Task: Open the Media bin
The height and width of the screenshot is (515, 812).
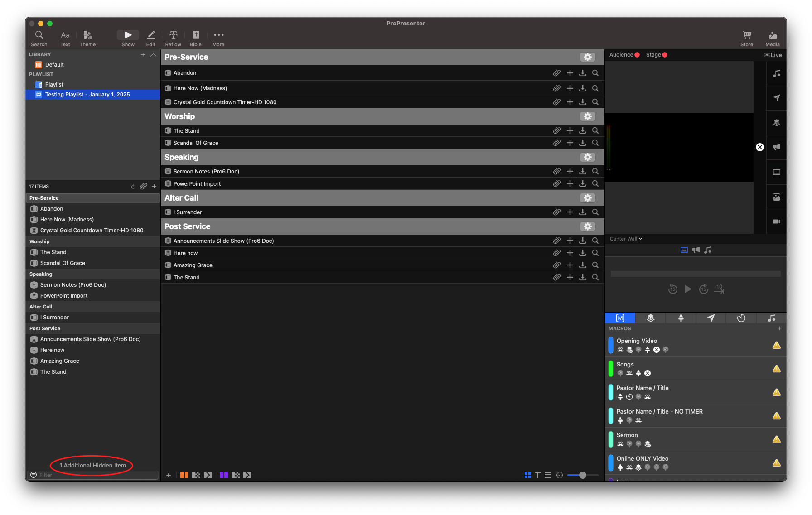Action: [773, 39]
